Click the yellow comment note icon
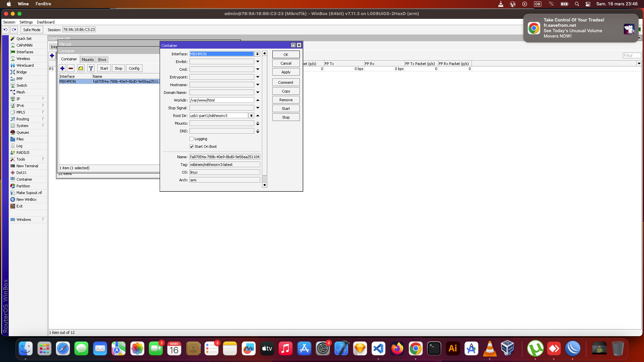The height and width of the screenshot is (362, 644). (x=81, y=68)
